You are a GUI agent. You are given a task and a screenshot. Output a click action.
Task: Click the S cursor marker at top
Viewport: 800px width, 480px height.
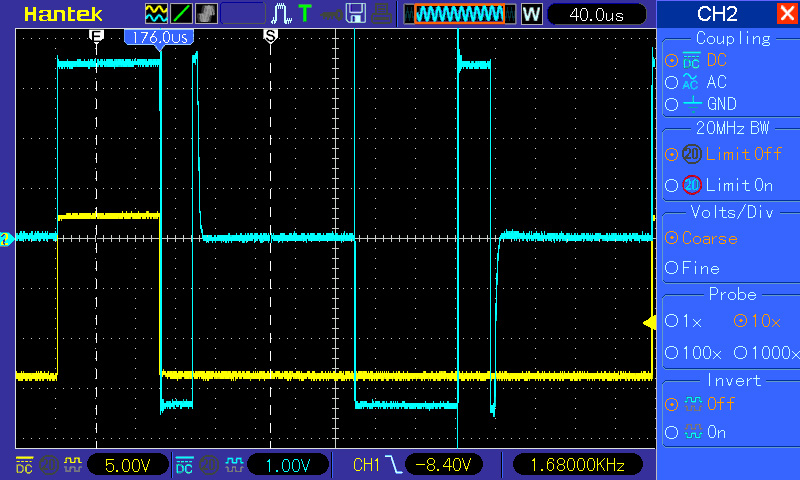tap(270, 36)
